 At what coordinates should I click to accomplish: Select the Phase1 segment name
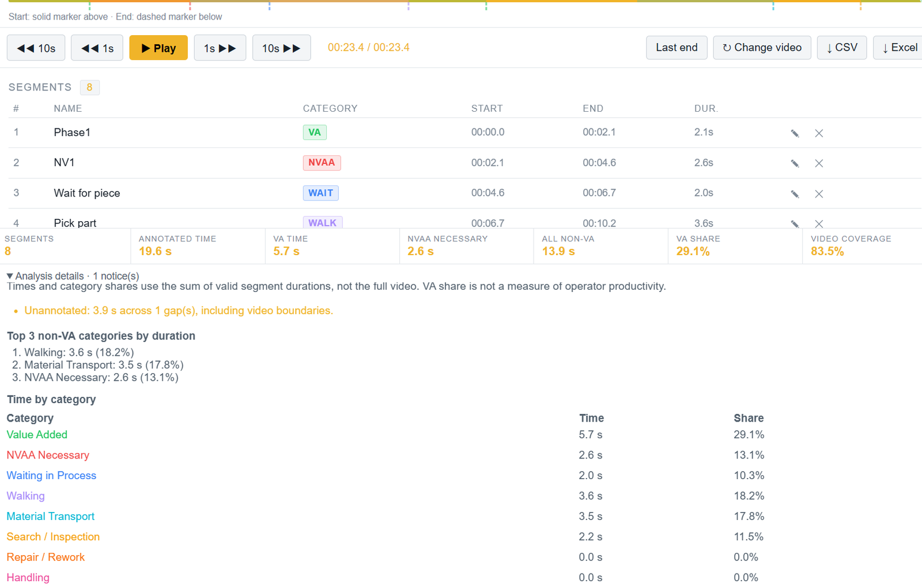[x=72, y=132]
